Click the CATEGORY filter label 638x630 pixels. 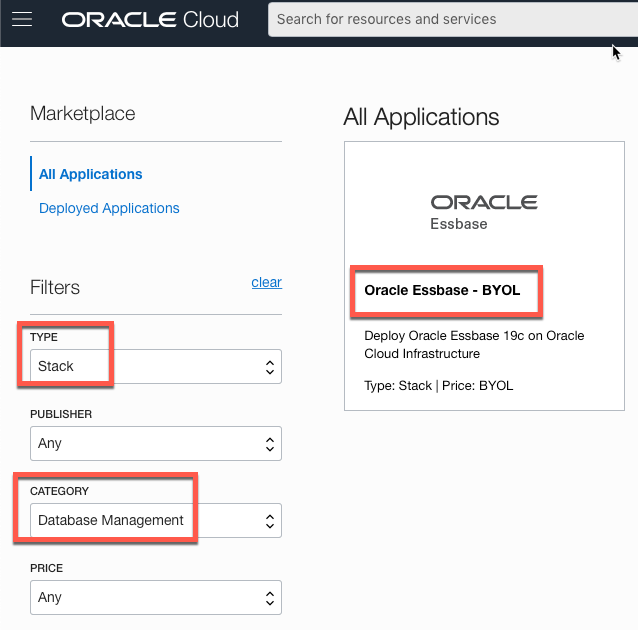point(59,491)
